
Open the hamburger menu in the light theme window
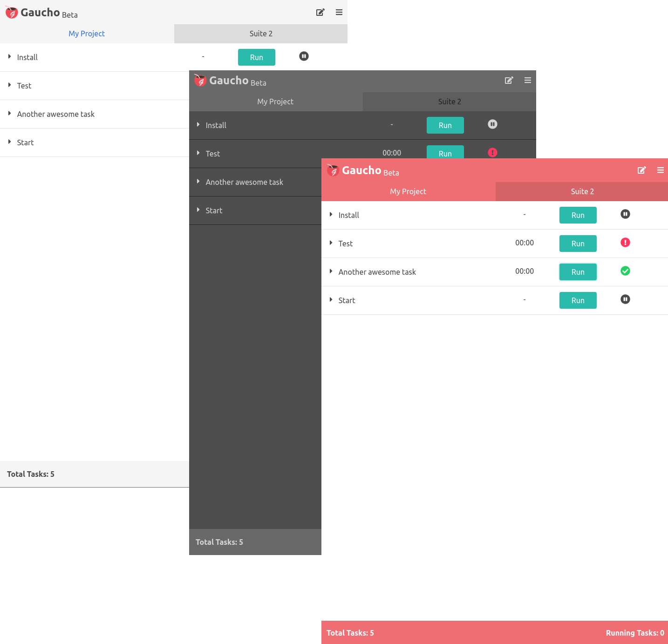pos(339,13)
